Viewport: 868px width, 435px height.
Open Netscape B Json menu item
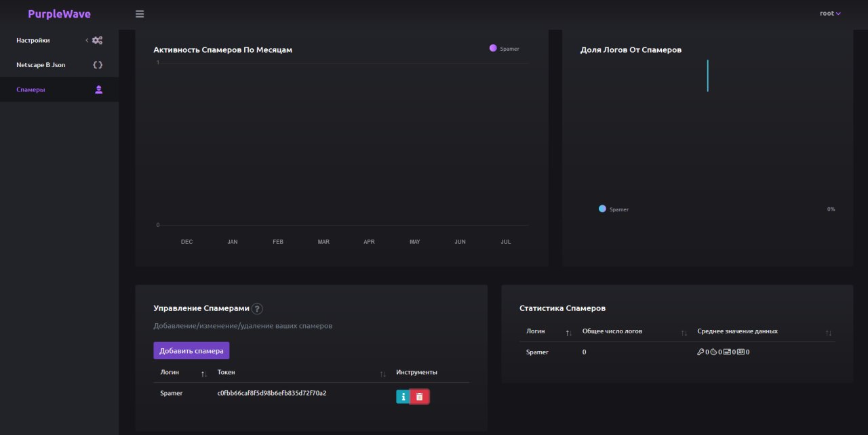click(41, 65)
